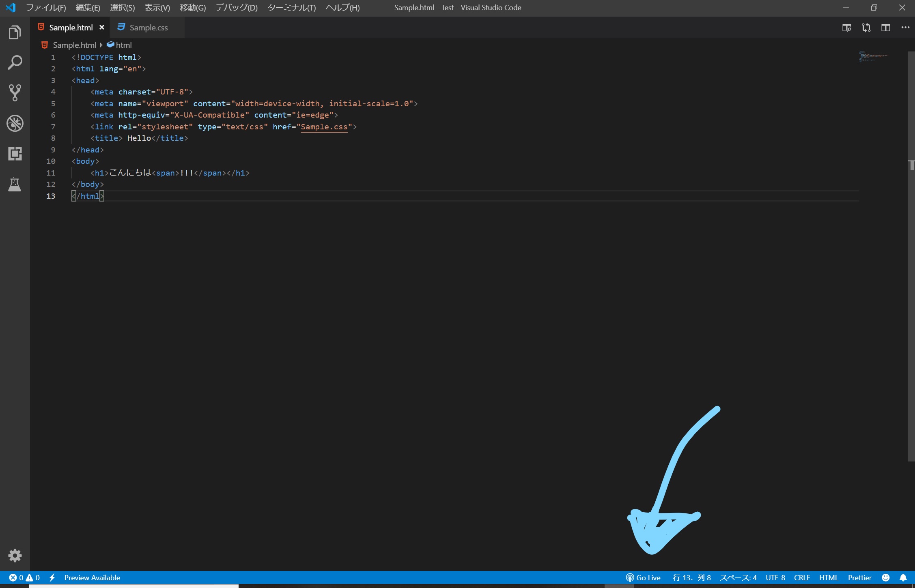Change the CRLF end of line sequence
Image resolution: width=915 pixels, height=588 pixels.
click(802, 577)
